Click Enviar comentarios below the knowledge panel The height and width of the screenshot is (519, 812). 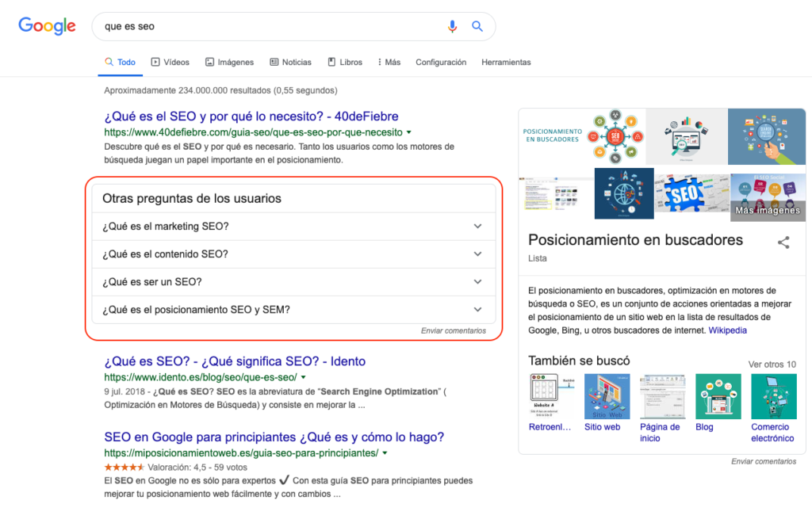(764, 462)
